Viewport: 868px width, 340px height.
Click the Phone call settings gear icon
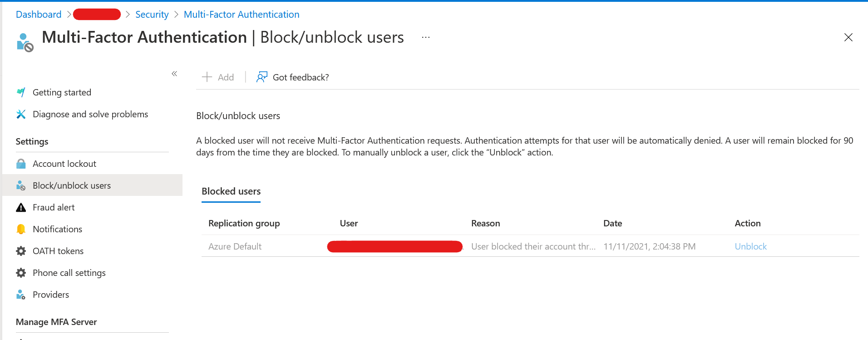21,273
